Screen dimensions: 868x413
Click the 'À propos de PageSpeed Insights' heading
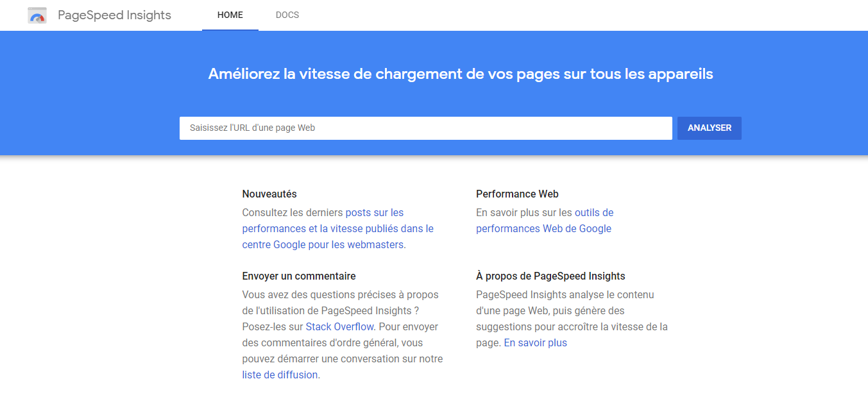(550, 276)
